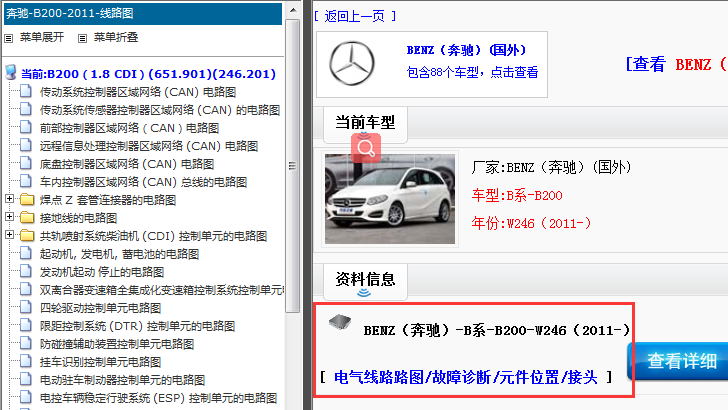This screenshot has height=410, width=728.
Task: Click the red magnifier search icon
Action: [x=366, y=148]
